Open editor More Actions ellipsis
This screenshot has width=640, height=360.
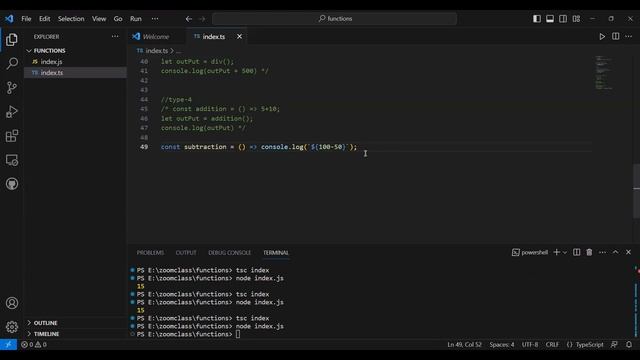coord(629,36)
